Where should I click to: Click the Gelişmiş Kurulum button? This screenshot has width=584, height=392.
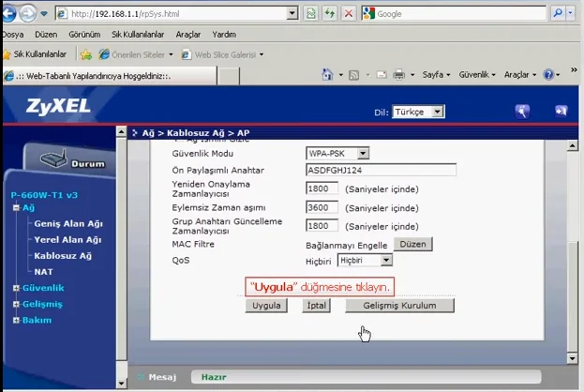(x=399, y=306)
